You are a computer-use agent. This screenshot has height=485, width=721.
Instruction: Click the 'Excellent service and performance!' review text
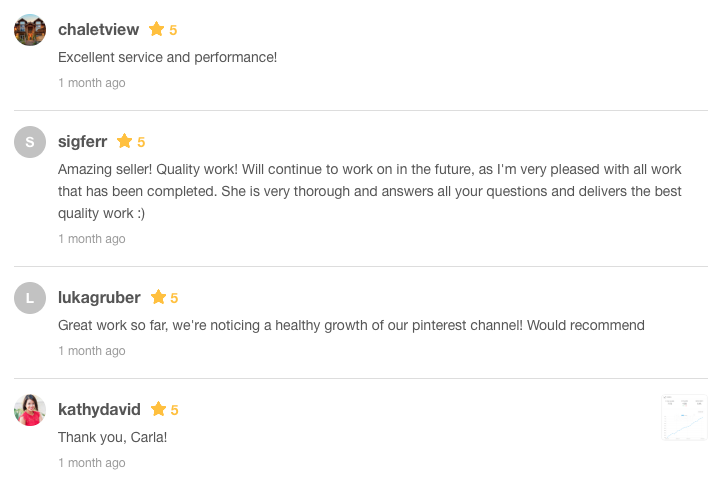[167, 57]
